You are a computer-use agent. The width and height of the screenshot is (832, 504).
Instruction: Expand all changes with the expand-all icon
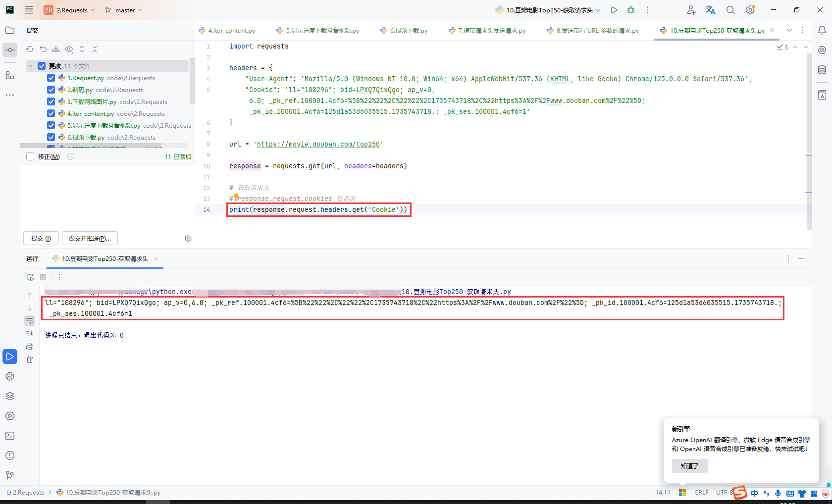(x=82, y=49)
